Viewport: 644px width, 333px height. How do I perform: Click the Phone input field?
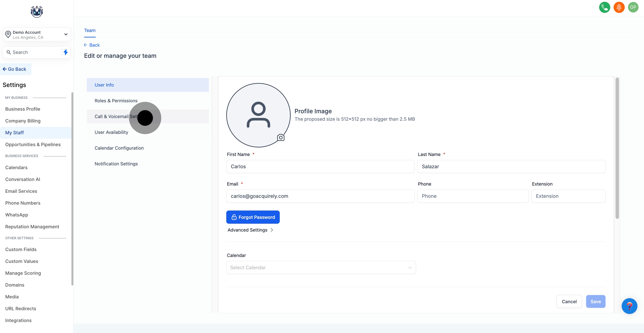point(473,196)
